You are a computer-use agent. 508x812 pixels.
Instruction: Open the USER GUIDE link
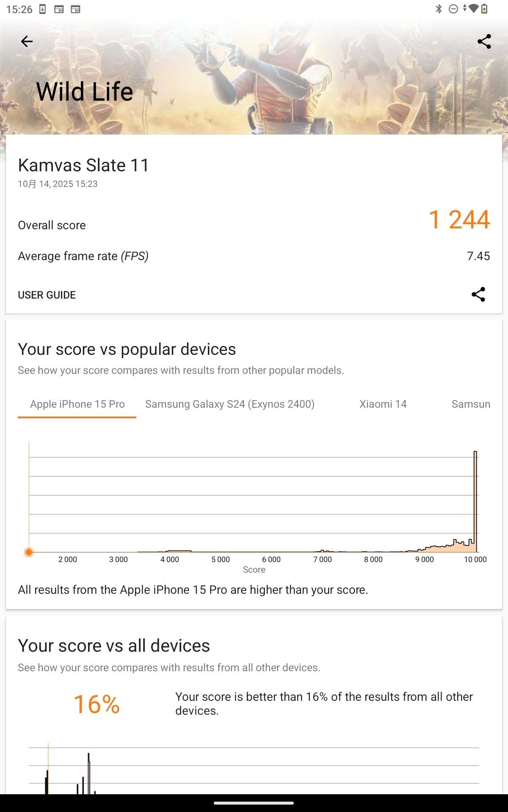[47, 295]
